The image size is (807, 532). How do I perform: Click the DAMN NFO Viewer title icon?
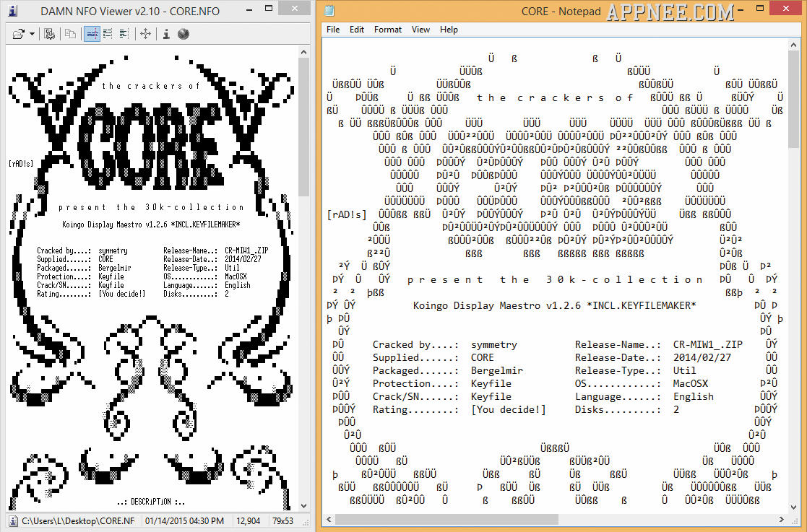click(x=14, y=10)
